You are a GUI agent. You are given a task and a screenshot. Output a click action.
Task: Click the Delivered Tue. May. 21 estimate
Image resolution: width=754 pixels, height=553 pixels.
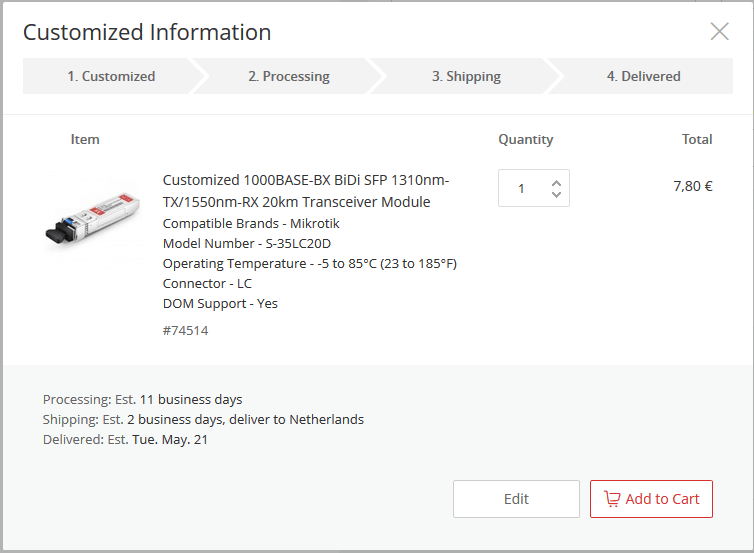(x=125, y=439)
